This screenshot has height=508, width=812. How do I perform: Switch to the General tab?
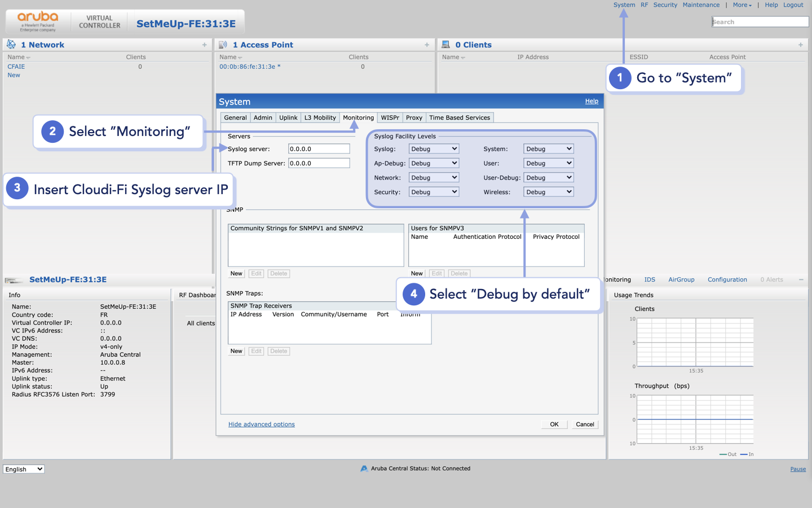tap(235, 117)
